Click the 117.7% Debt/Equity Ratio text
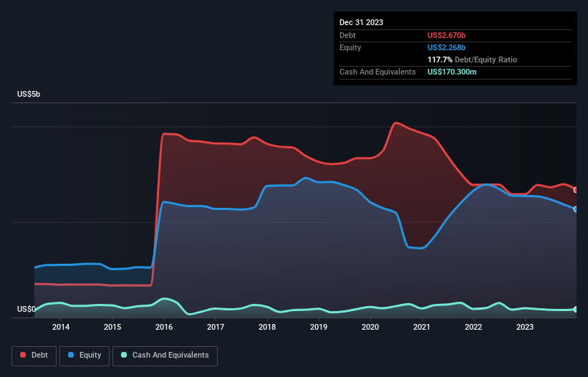The image size is (588, 377). coord(472,59)
